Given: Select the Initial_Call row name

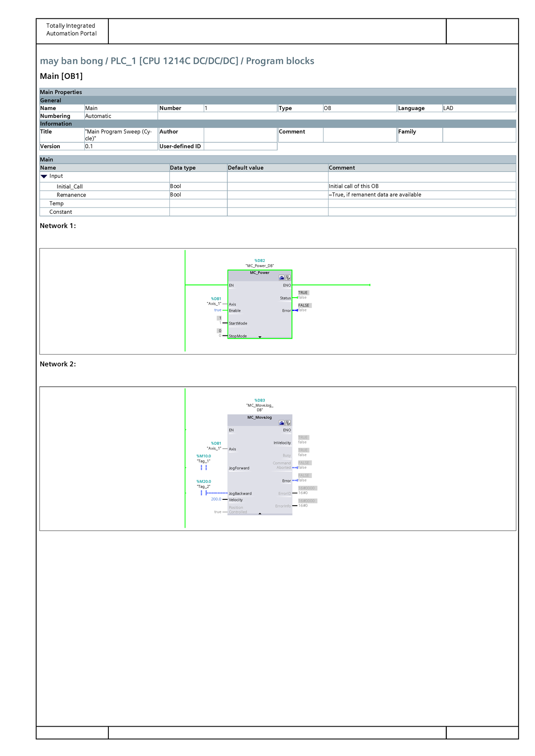Looking at the screenshot, I should (x=70, y=187).
